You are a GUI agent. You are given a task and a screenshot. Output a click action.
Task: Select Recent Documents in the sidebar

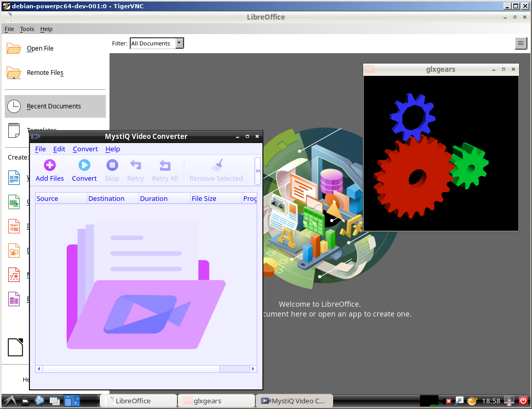(54, 106)
